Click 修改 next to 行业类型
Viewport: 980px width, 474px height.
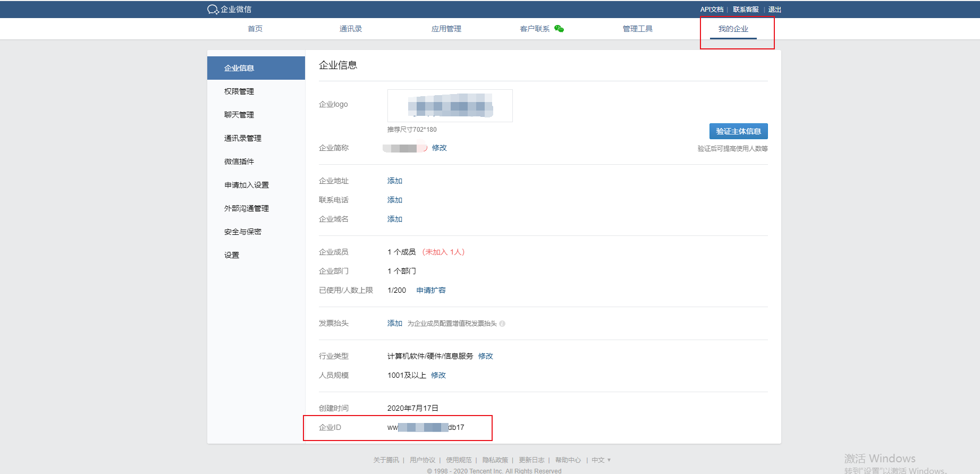coord(486,356)
